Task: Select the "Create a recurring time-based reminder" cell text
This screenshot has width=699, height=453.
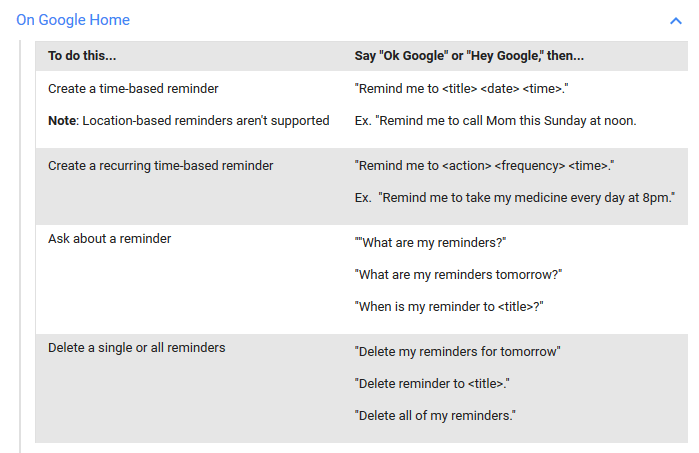Action: tap(160, 165)
